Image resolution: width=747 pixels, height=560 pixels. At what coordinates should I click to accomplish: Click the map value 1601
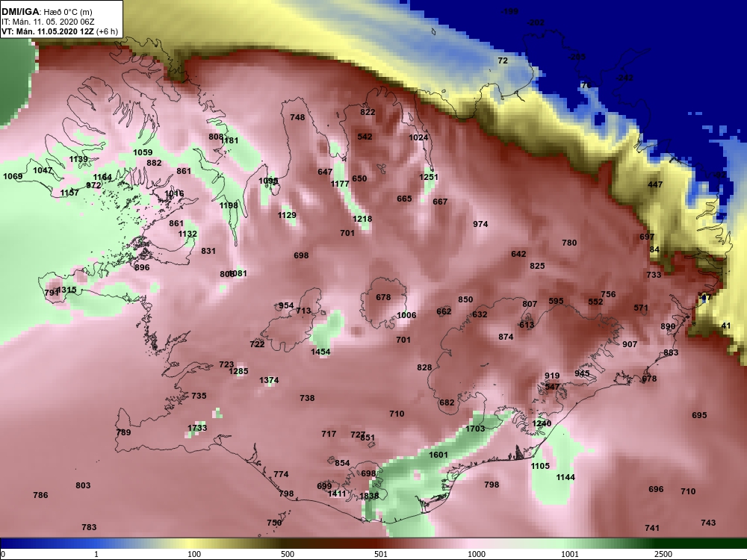(438, 455)
